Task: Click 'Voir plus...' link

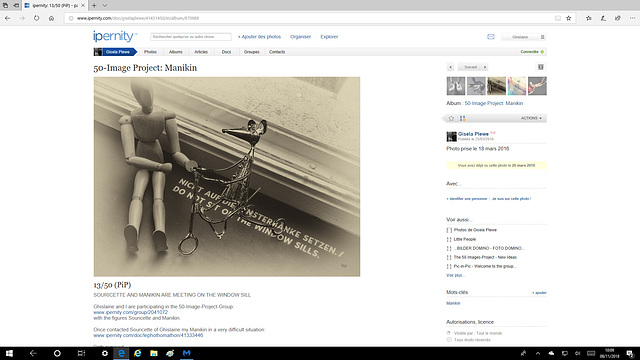Action: click(456, 275)
